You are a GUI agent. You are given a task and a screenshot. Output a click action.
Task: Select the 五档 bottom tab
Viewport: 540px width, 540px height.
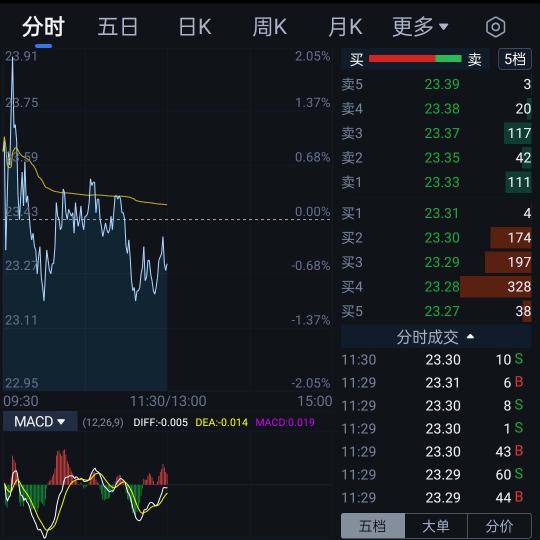tap(373, 526)
